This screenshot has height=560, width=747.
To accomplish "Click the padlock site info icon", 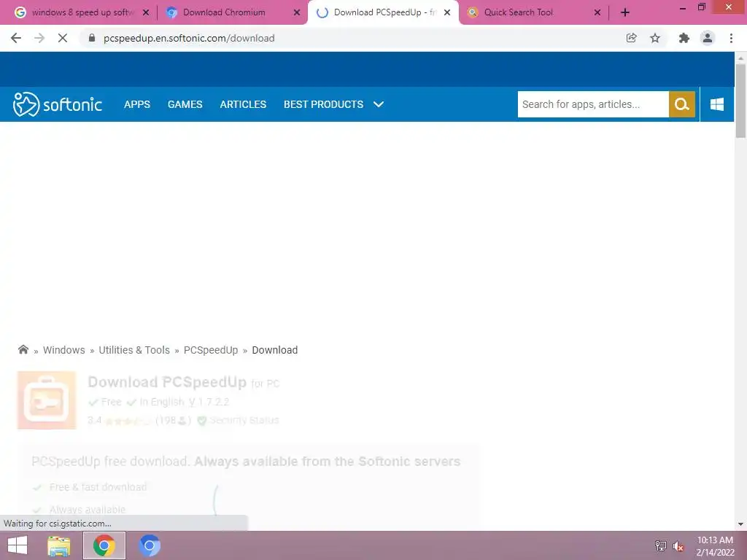I will point(92,38).
